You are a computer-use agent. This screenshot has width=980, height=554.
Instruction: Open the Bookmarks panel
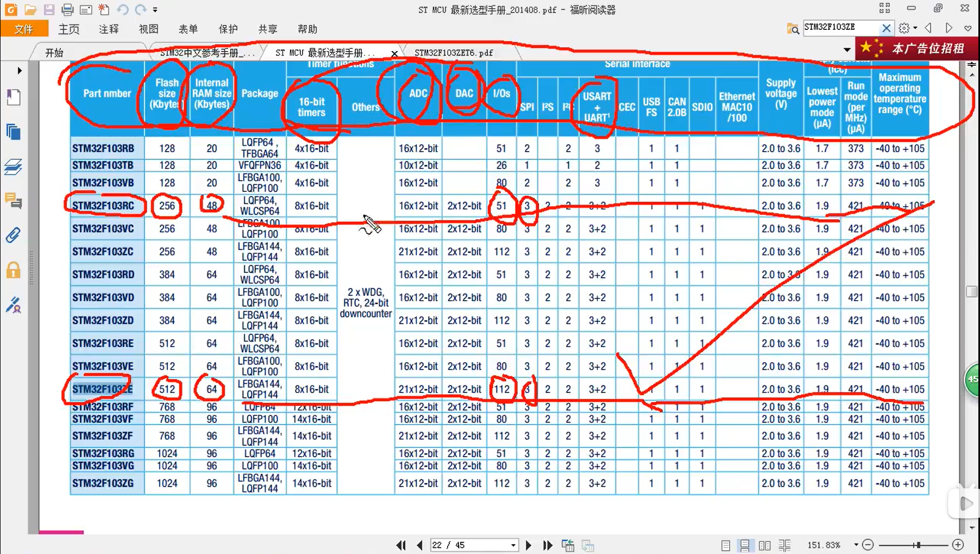click(14, 97)
